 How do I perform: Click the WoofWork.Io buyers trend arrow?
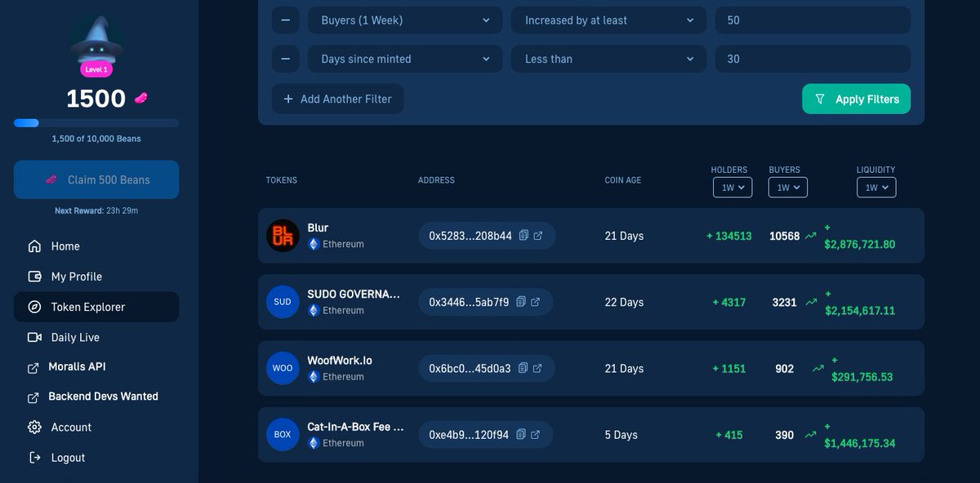(x=817, y=369)
